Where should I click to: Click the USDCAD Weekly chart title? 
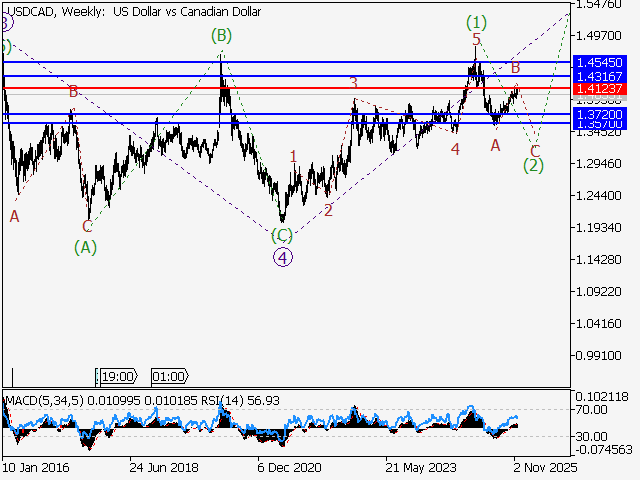pos(133,12)
